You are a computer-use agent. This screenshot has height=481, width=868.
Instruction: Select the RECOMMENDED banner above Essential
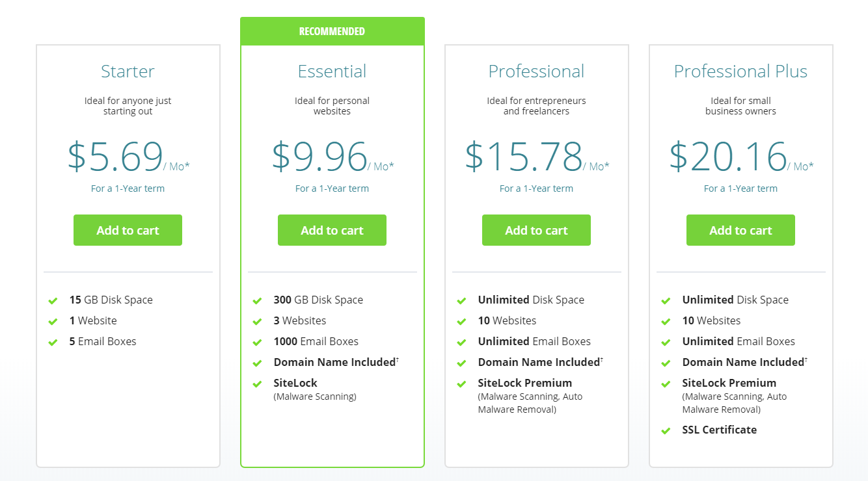[332, 31]
